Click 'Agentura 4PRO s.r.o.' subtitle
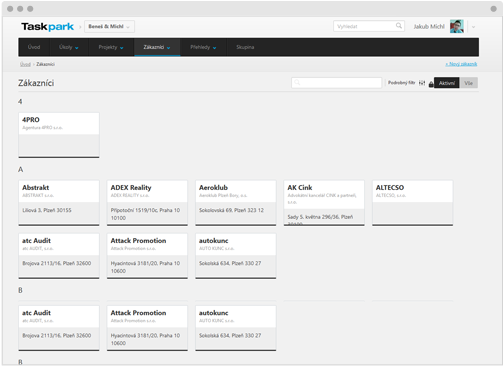Screen dimensions: 504x367 42,128
